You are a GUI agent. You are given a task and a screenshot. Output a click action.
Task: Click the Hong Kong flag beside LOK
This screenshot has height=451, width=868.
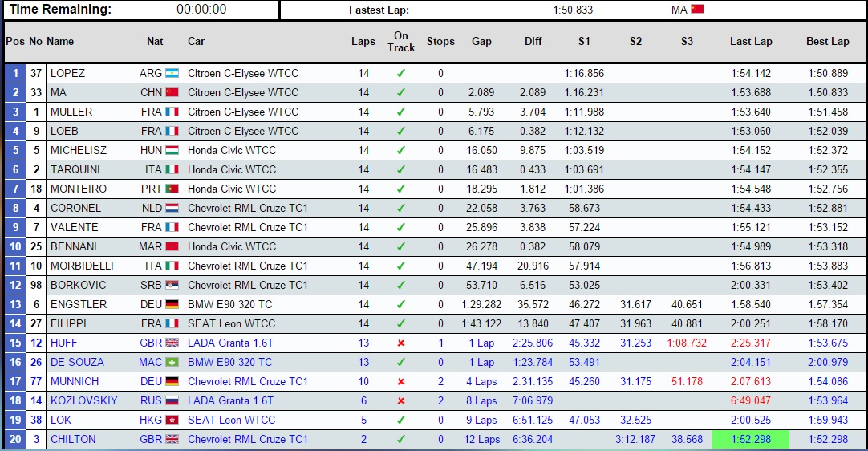[172, 420]
